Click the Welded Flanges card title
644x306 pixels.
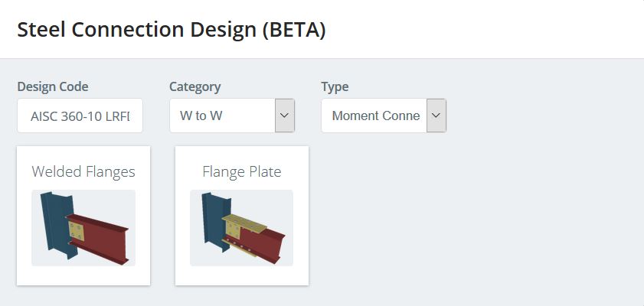coord(83,171)
